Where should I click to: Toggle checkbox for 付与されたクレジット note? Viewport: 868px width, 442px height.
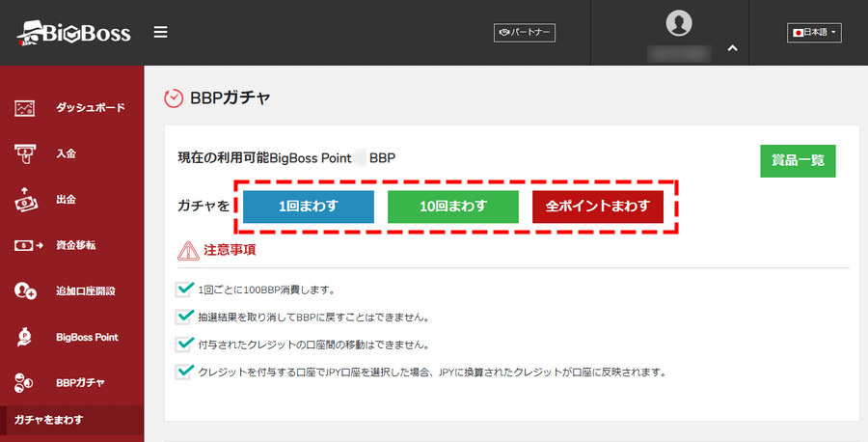point(183,344)
